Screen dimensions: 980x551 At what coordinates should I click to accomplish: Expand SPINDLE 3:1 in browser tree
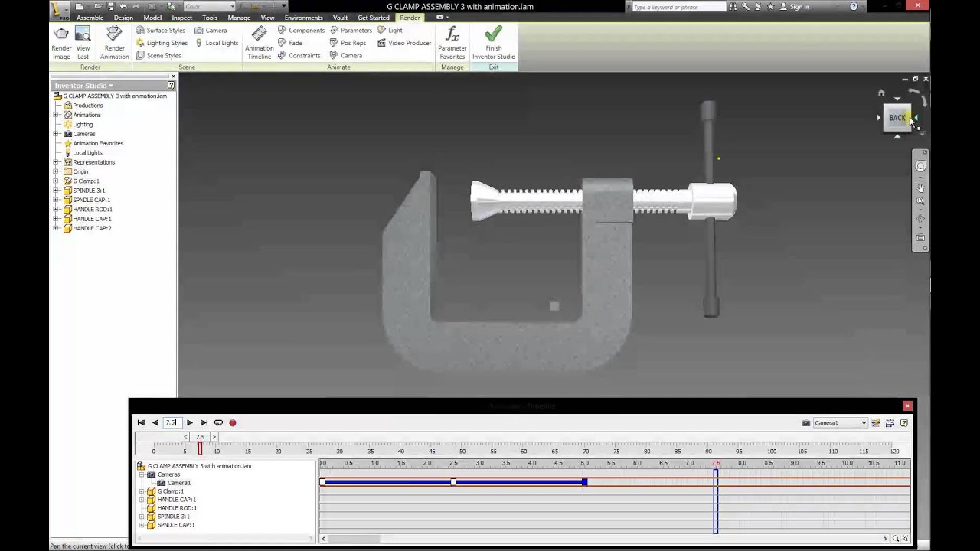tap(57, 191)
